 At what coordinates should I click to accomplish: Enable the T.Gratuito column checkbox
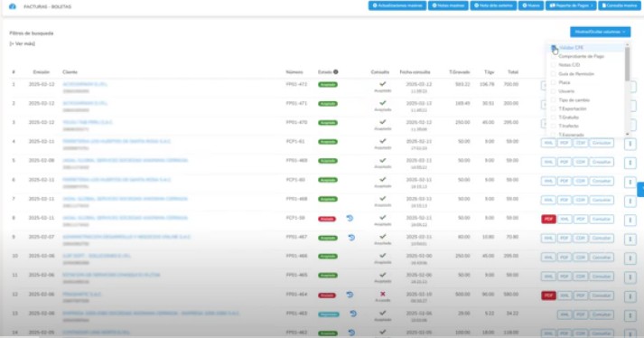[x=554, y=117]
